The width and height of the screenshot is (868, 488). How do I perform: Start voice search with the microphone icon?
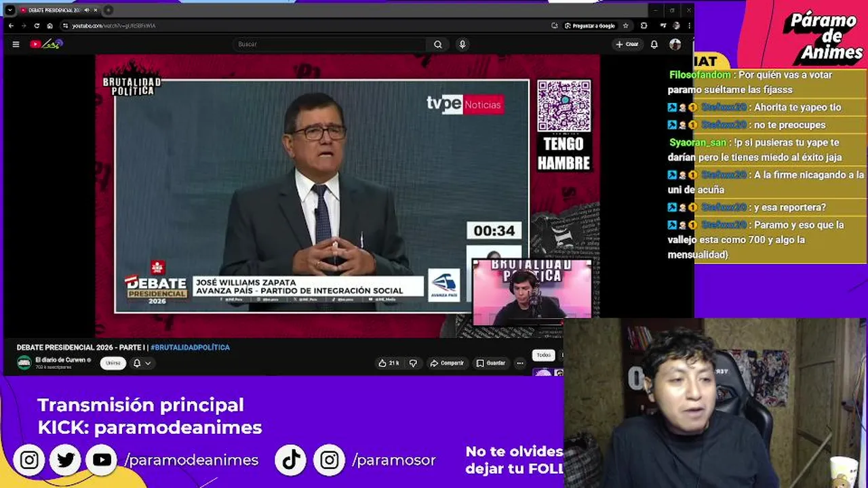[x=462, y=44]
